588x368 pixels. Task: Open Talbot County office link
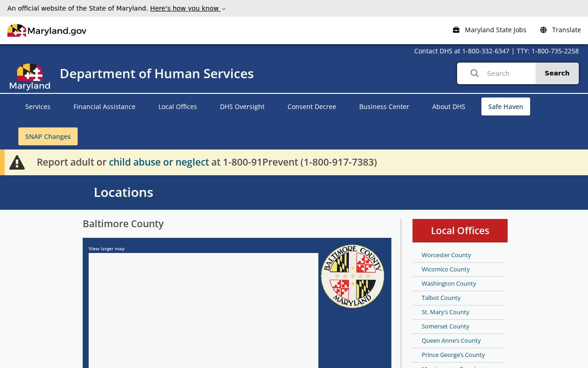point(441,298)
